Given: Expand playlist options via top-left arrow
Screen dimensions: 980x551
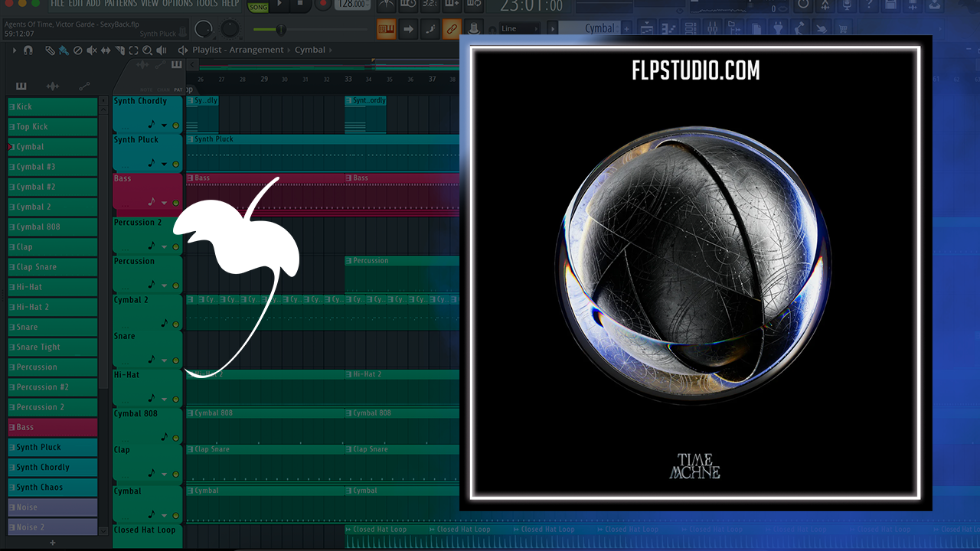Looking at the screenshot, I should click(x=14, y=51).
